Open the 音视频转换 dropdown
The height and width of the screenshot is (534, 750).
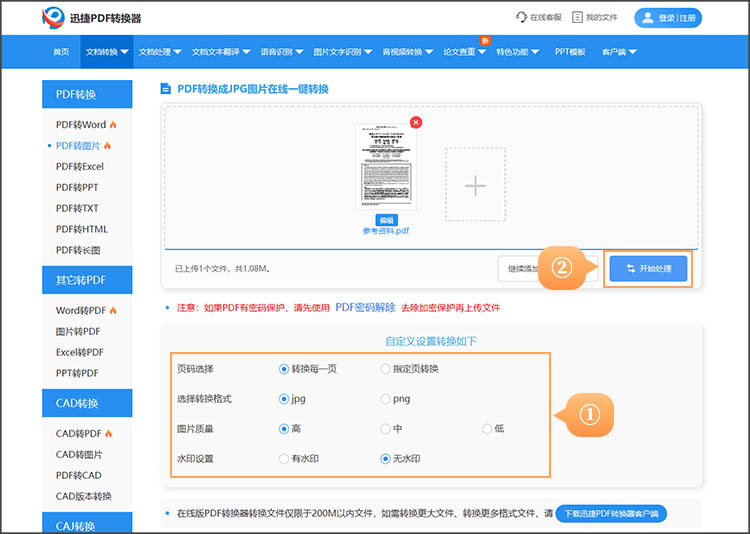pyautogui.click(x=407, y=52)
